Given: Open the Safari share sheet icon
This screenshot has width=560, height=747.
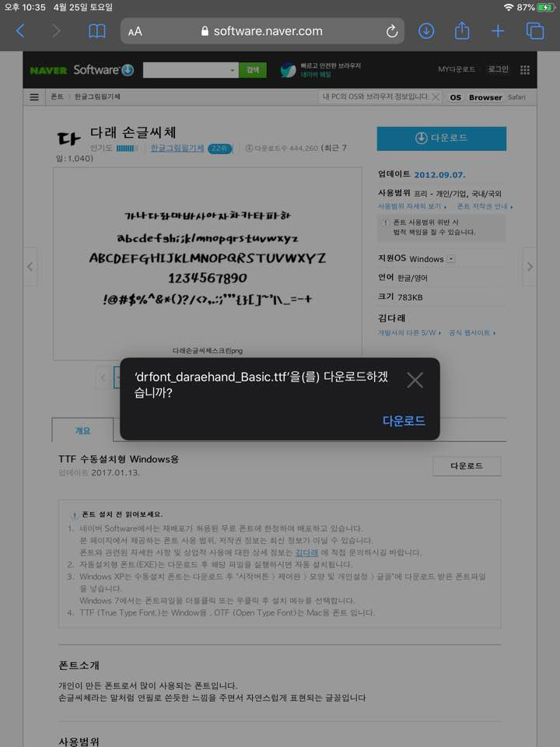Looking at the screenshot, I should coord(462,30).
